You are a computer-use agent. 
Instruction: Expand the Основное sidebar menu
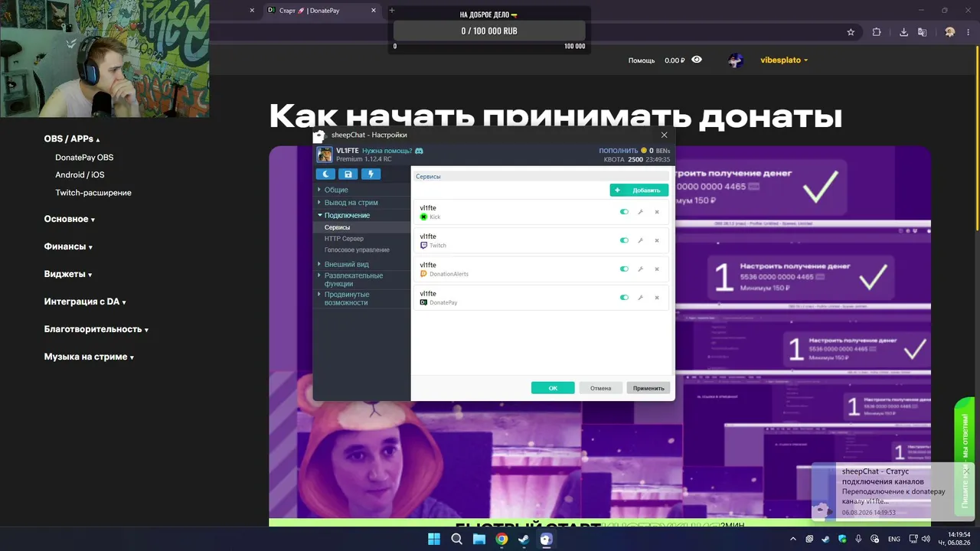pos(69,219)
